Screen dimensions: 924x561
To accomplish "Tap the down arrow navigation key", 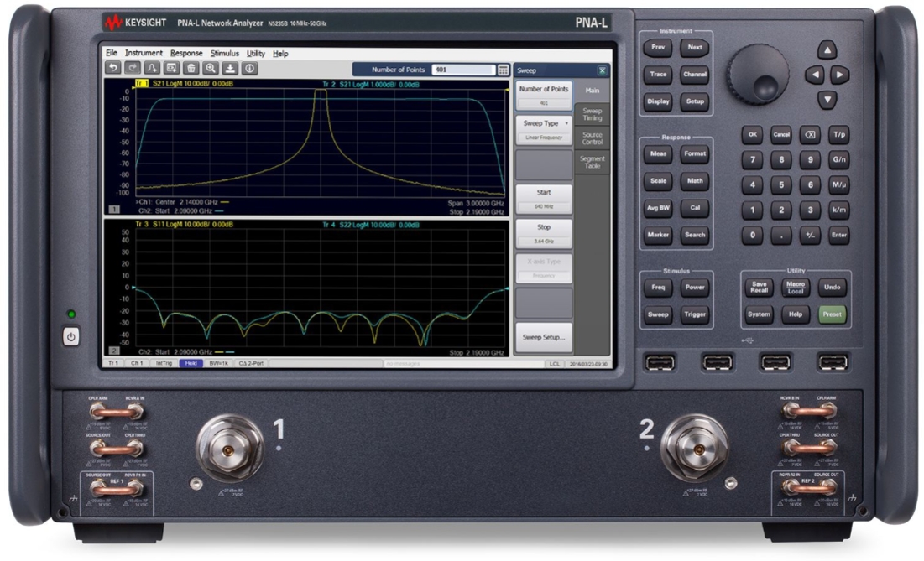I will click(x=827, y=100).
